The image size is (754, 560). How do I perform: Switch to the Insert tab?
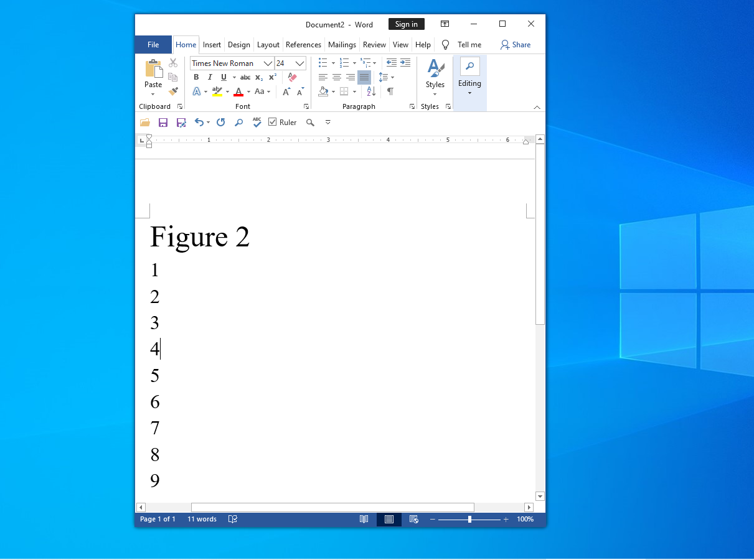tap(212, 45)
